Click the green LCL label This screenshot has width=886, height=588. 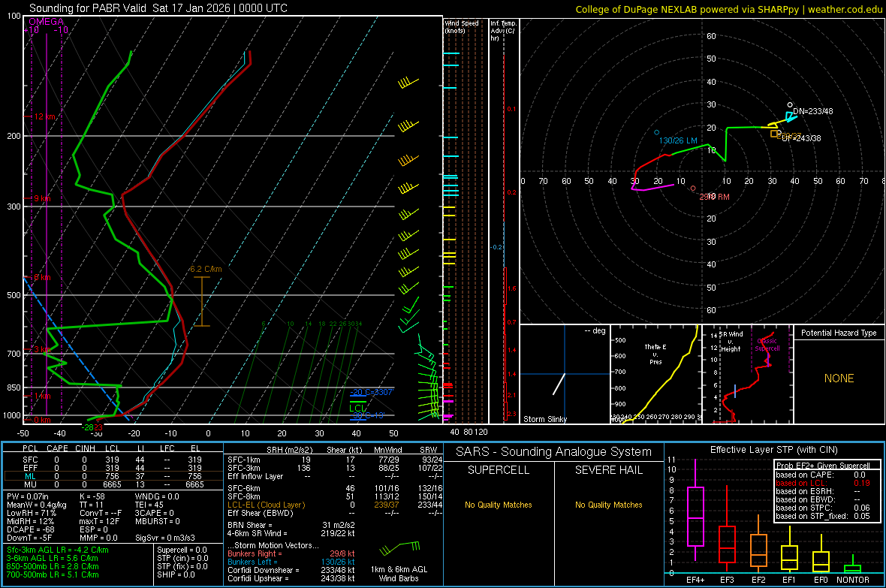point(357,408)
